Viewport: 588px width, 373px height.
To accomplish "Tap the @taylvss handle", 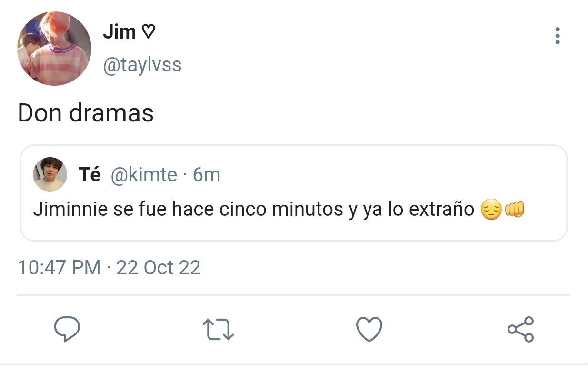I will coord(142,65).
